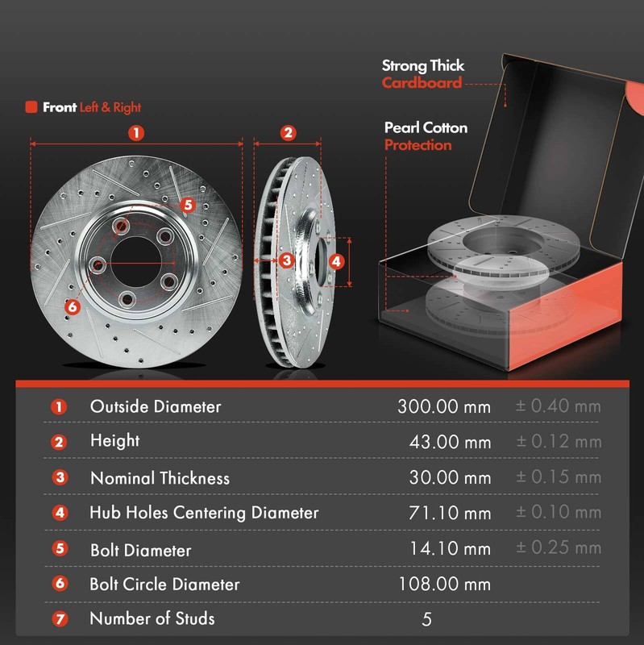Select the side-view vented rotor image
This screenshot has width=644, height=645.
tap(294, 261)
